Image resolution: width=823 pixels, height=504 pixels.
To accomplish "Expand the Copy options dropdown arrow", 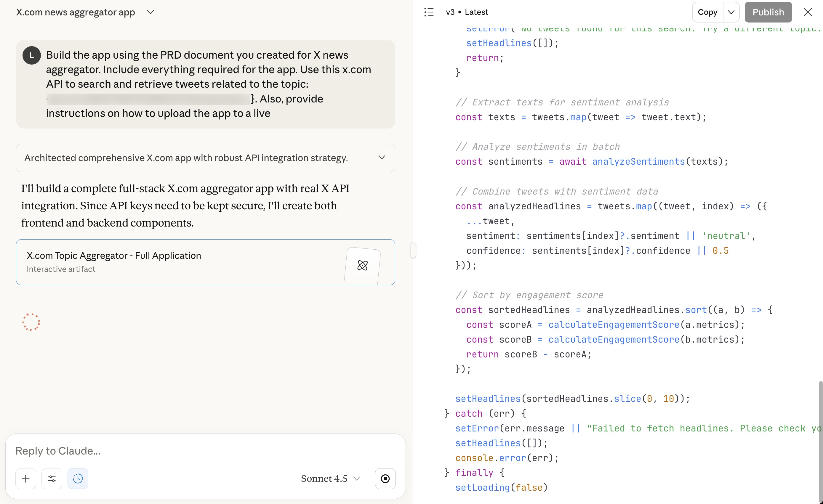I will 731,12.
